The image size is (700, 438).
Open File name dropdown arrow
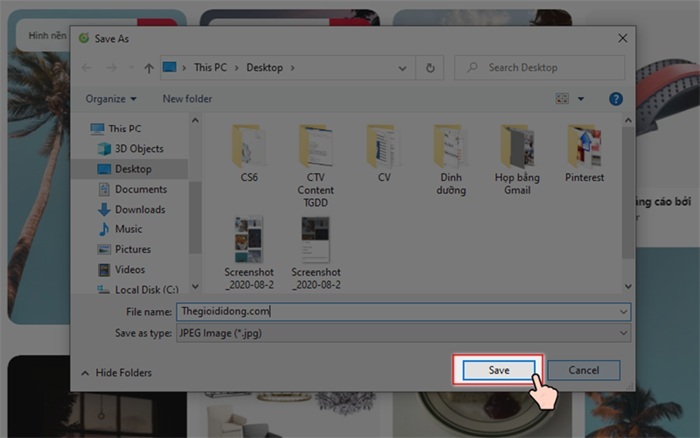coord(624,312)
